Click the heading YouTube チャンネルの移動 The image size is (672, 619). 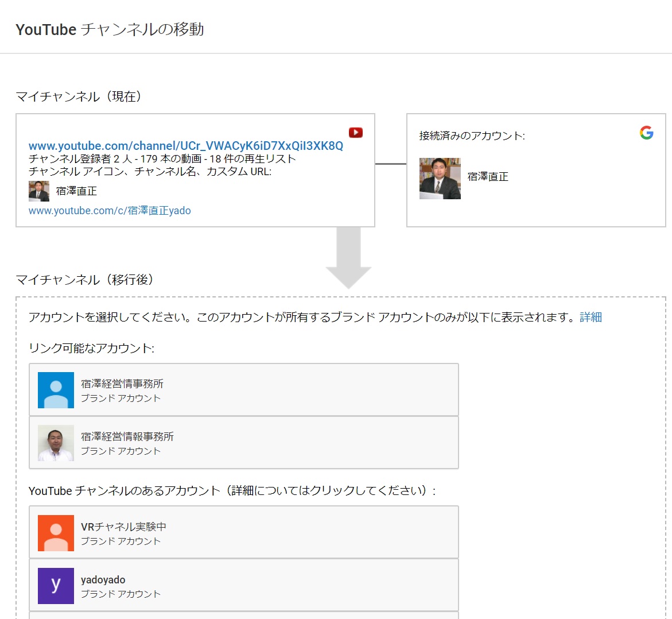pyautogui.click(x=110, y=30)
